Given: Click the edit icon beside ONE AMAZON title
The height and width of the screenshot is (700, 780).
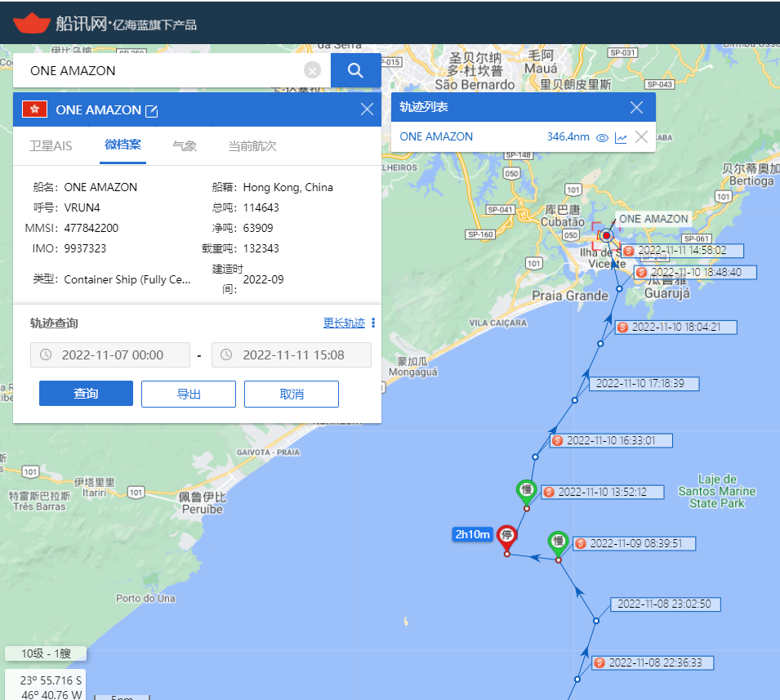Looking at the screenshot, I should click(151, 110).
